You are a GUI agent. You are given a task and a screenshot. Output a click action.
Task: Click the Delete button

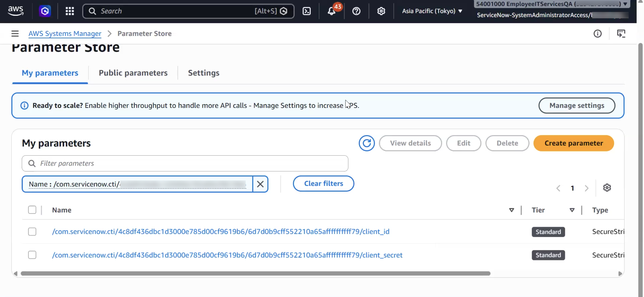(x=507, y=143)
